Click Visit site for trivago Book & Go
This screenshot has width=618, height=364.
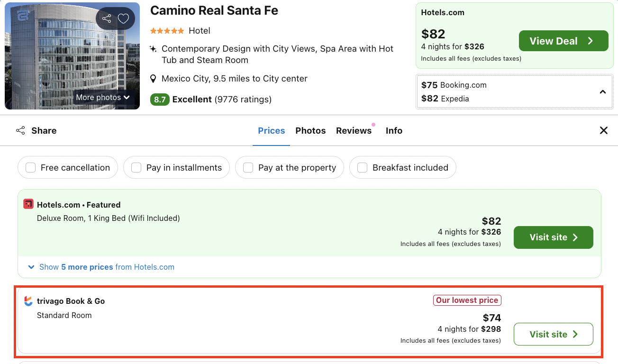click(x=553, y=334)
